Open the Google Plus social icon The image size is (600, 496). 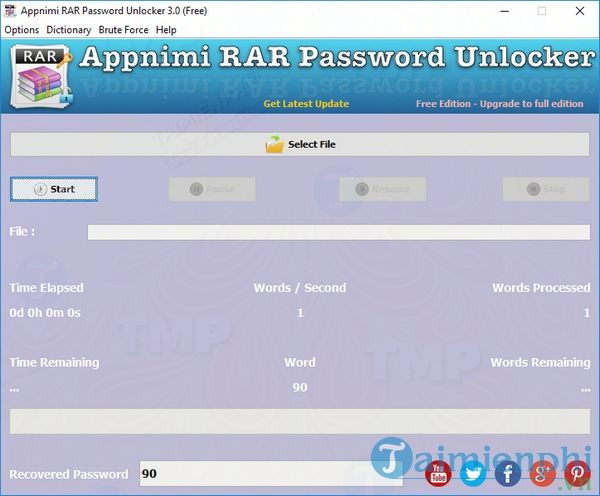pyautogui.click(x=543, y=473)
